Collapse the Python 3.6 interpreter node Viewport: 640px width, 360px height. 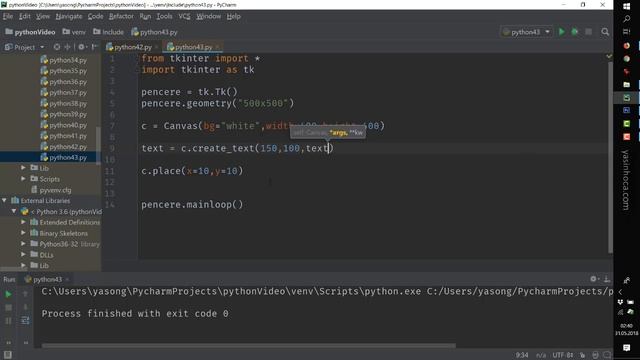(x=14, y=211)
